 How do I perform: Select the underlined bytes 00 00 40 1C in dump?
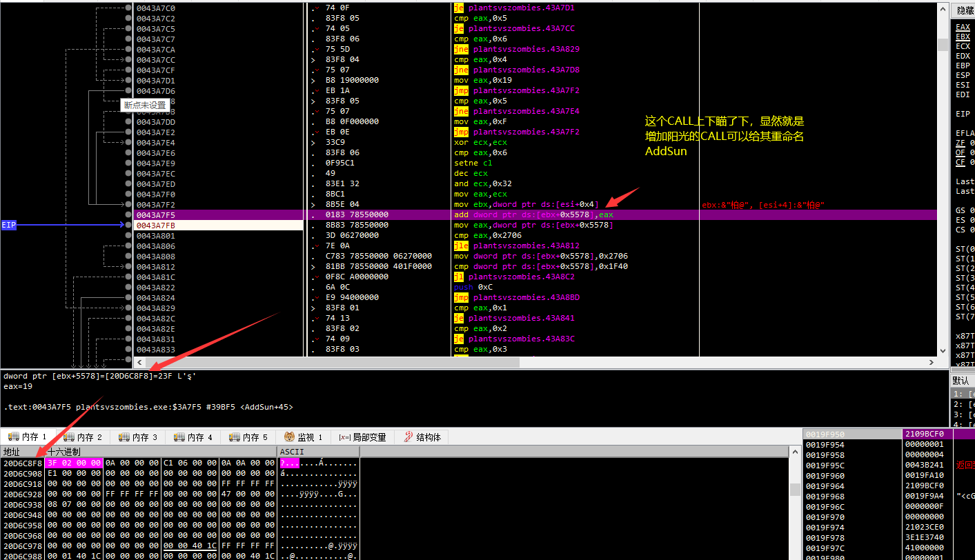[189, 546]
